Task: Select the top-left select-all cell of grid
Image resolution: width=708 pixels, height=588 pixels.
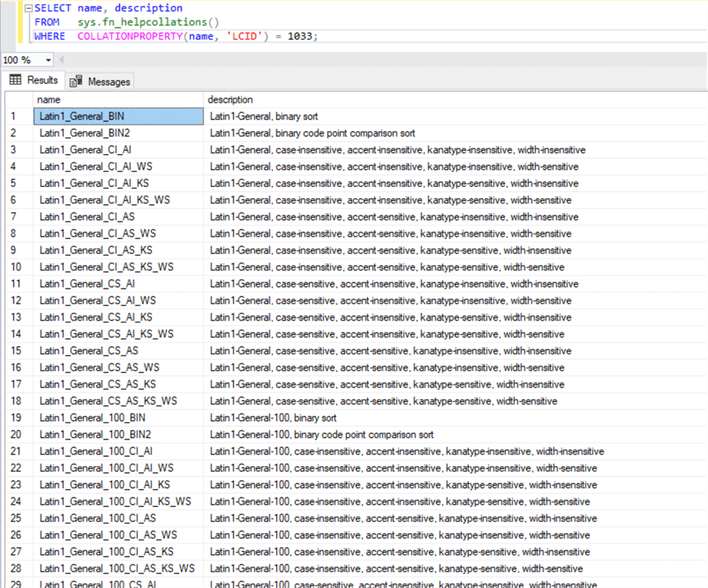Action: point(20,100)
